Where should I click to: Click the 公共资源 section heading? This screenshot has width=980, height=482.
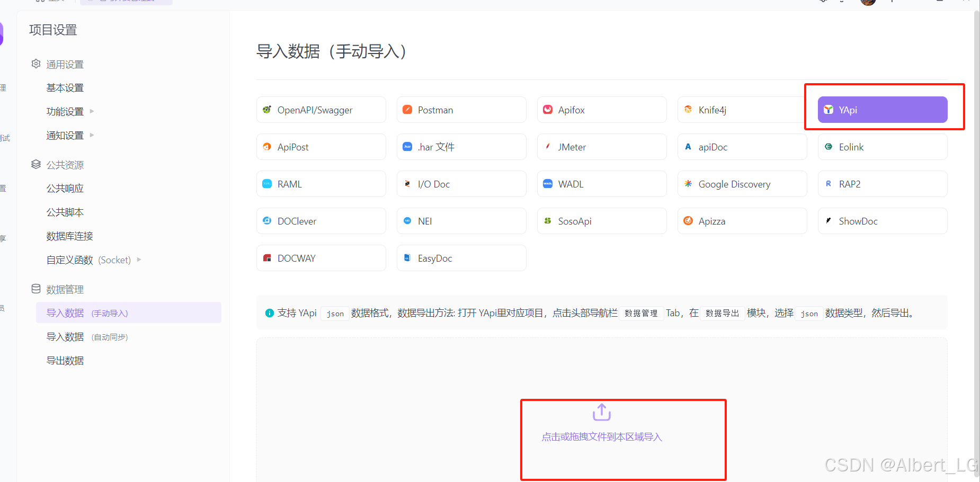point(65,165)
